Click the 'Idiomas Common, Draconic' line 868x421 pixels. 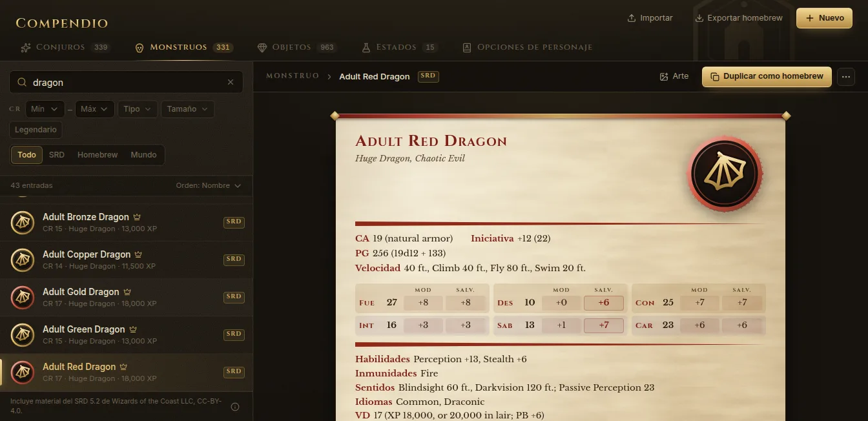coord(420,402)
